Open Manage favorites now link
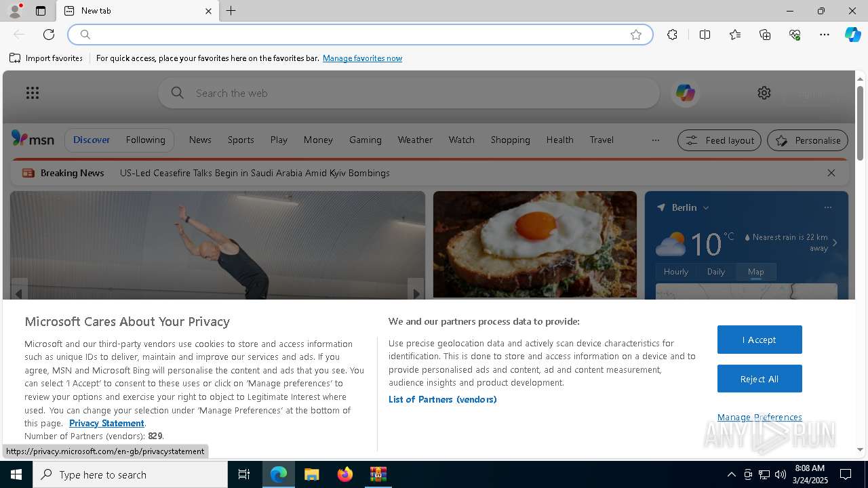The height and width of the screenshot is (488, 868). click(x=362, y=58)
